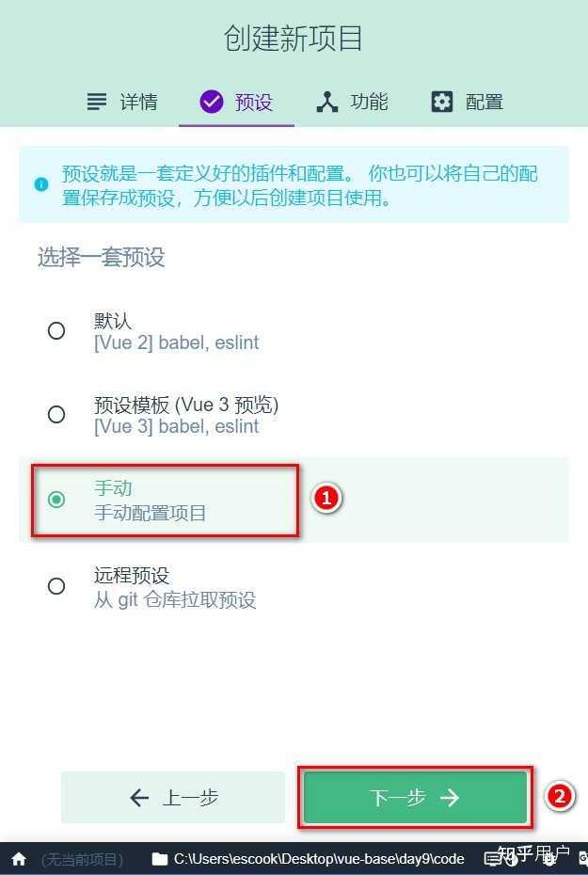Click the vue-base\day9\code path in the status bar
This screenshot has width=588, height=875.
(x=320, y=858)
